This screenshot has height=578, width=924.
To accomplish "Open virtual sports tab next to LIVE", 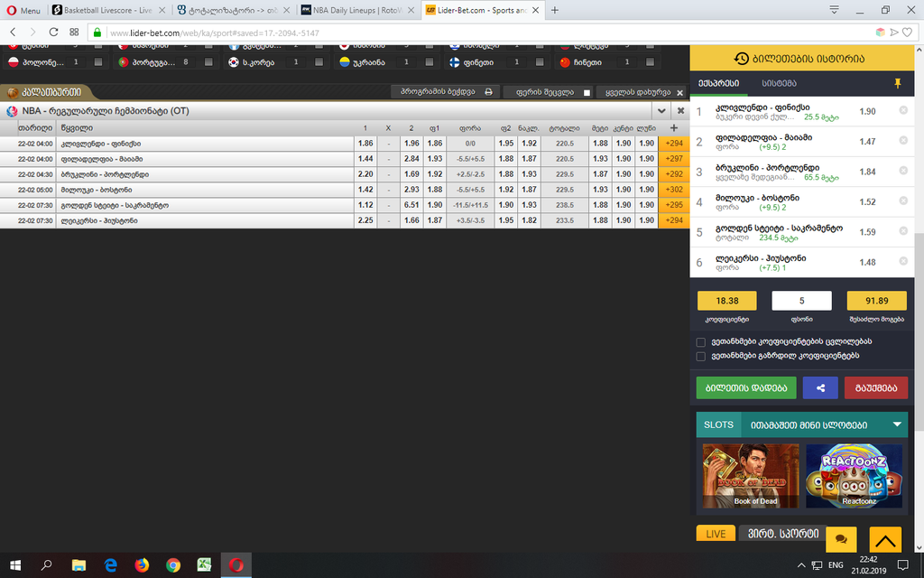I will click(x=782, y=534).
